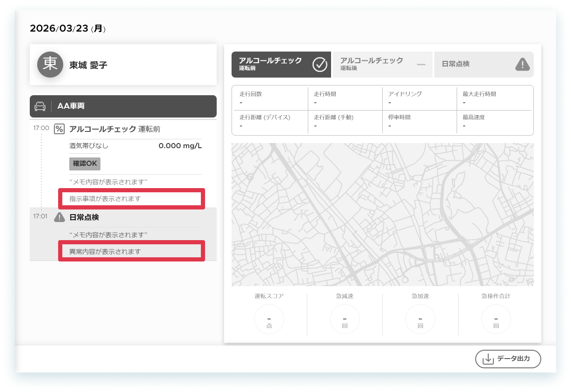Click the checkmark icon in the 運転前 tab
This screenshot has width=571, height=392.
point(320,64)
